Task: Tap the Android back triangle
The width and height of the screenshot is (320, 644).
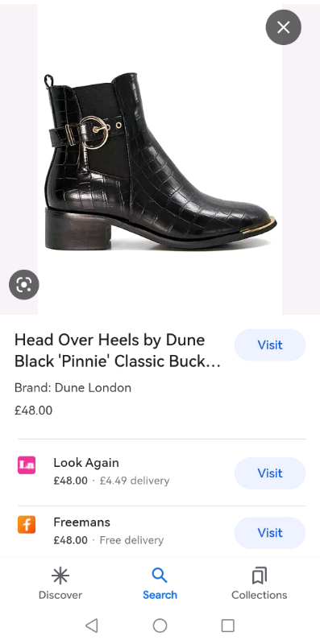Action: [91, 625]
